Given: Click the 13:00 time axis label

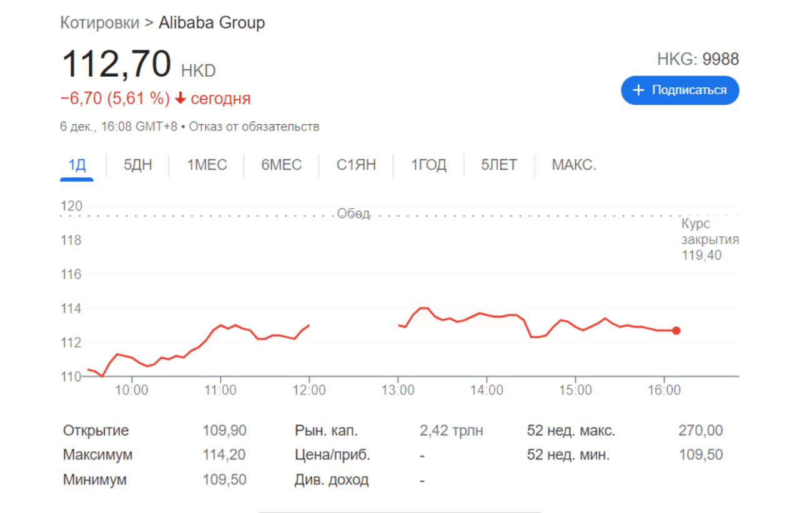Looking at the screenshot, I should point(399,390).
